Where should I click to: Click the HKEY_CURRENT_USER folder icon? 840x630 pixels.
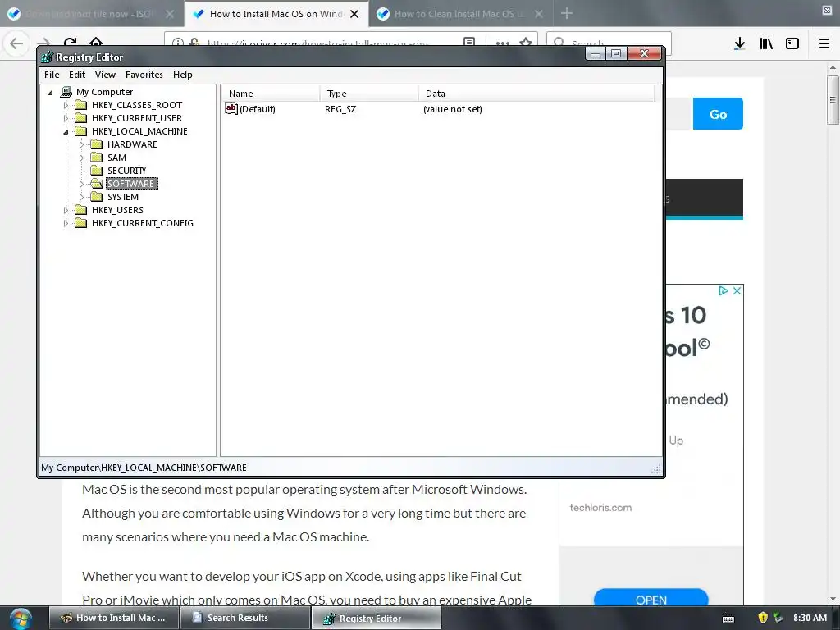(81, 118)
